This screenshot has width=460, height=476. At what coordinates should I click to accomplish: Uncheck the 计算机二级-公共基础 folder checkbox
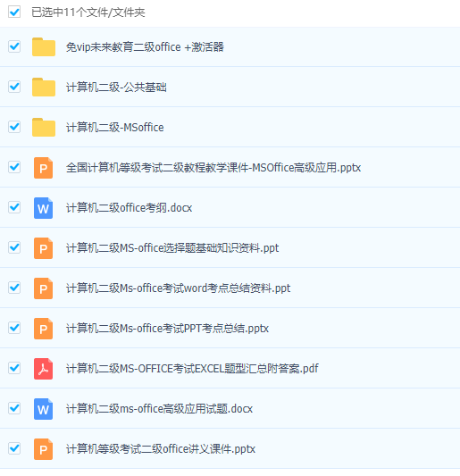[x=14, y=87]
